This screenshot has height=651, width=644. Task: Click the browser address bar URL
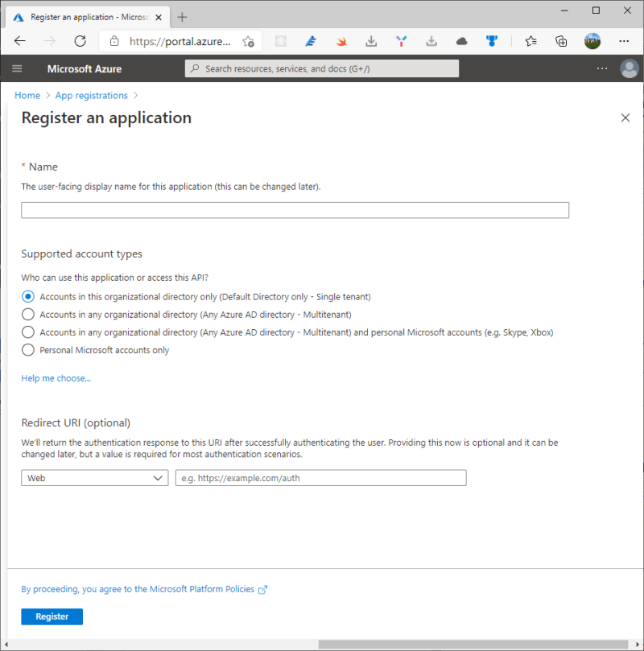(180, 41)
